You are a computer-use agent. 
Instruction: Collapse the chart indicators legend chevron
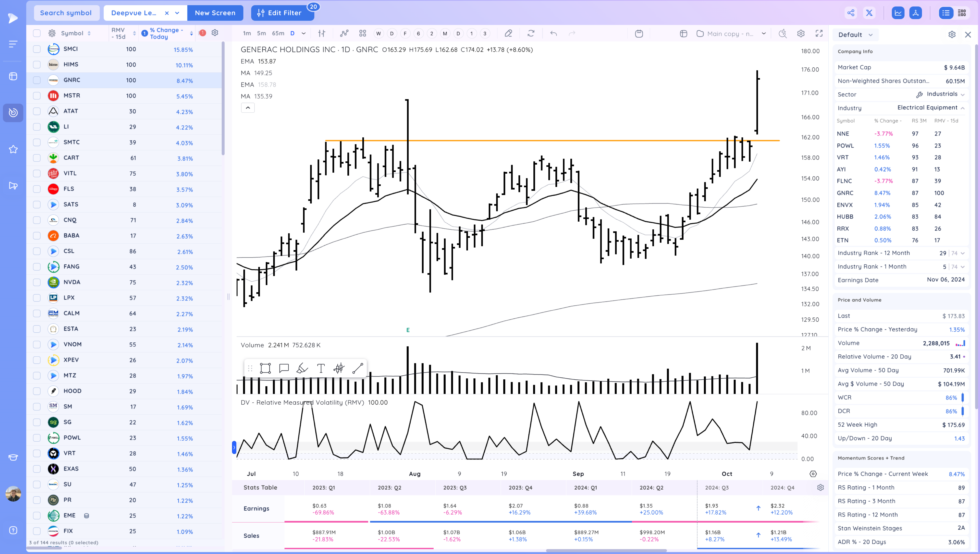[248, 108]
